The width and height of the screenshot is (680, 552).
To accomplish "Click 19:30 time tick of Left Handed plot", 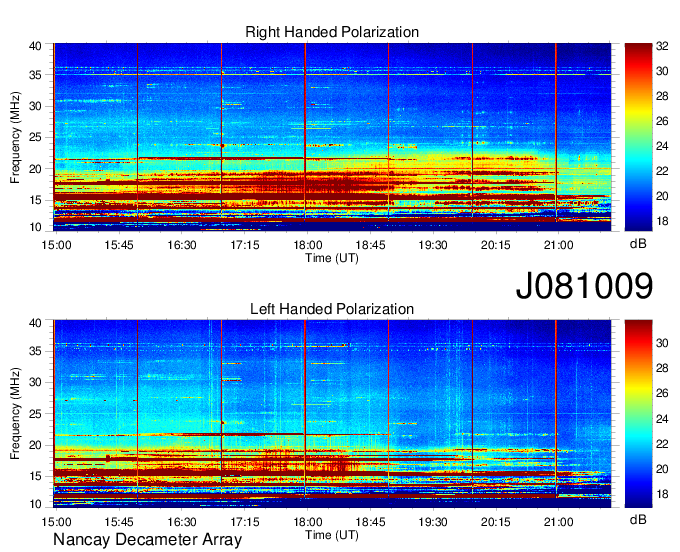I will pos(433,522).
